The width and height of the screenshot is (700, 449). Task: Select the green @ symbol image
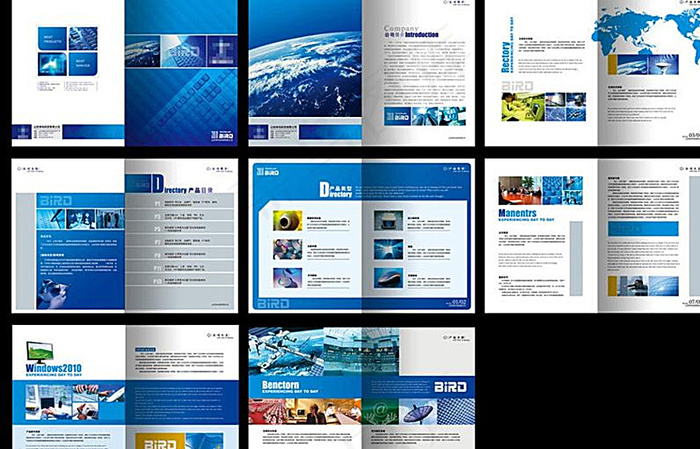click(x=380, y=412)
